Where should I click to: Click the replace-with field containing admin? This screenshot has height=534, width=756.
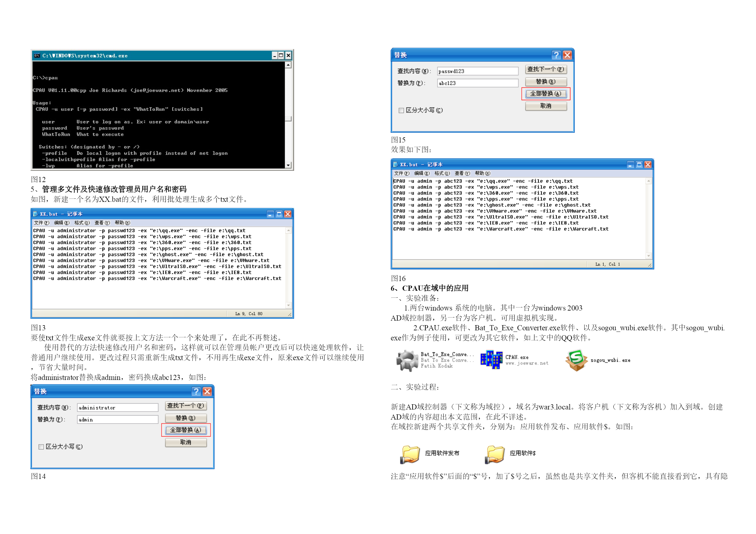(x=118, y=420)
